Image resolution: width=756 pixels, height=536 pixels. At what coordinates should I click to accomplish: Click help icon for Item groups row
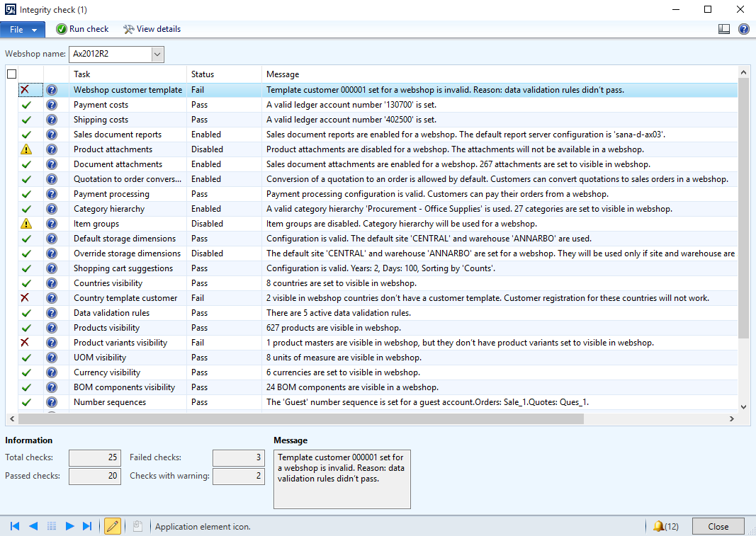tap(52, 224)
